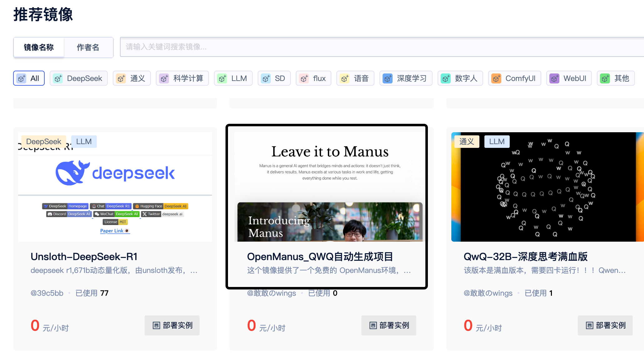This screenshot has width=644, height=362.
Task: Click the DeepSeek category filter icon
Action: pyautogui.click(x=58, y=78)
